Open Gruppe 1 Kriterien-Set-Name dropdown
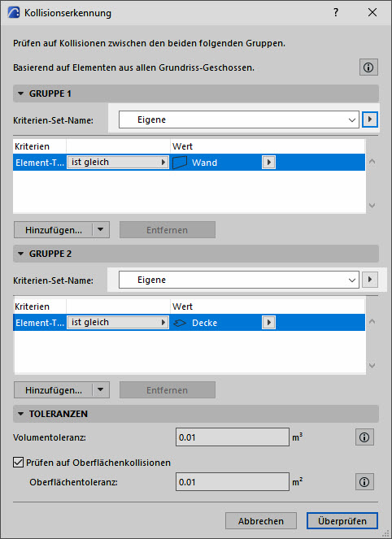This screenshot has width=392, height=539. tap(239, 120)
